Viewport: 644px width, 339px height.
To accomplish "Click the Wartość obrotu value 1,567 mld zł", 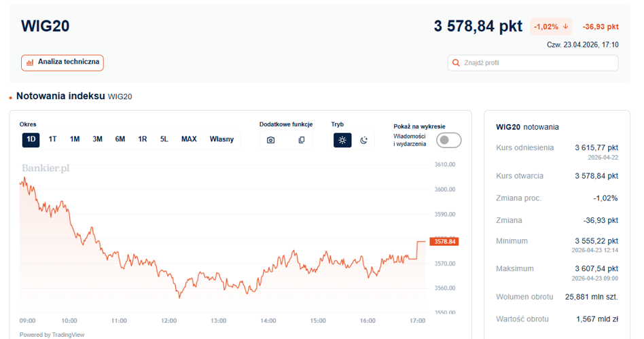I will point(597,319).
